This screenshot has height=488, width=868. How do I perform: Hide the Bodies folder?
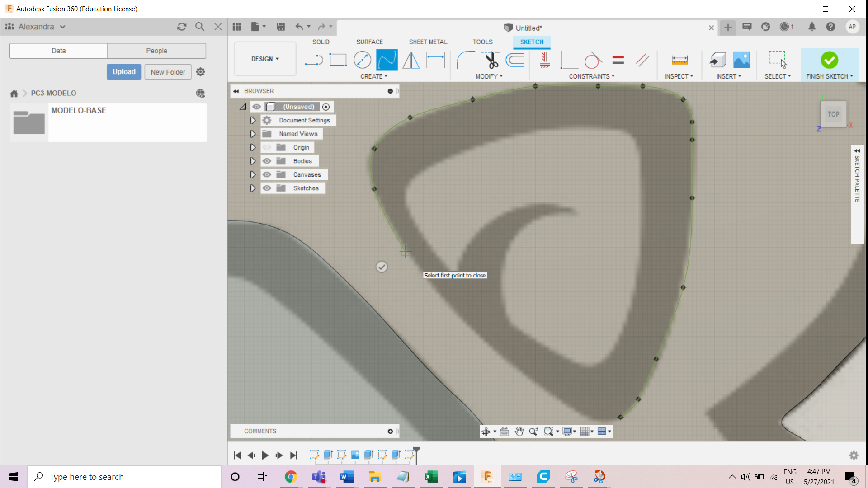click(267, 161)
